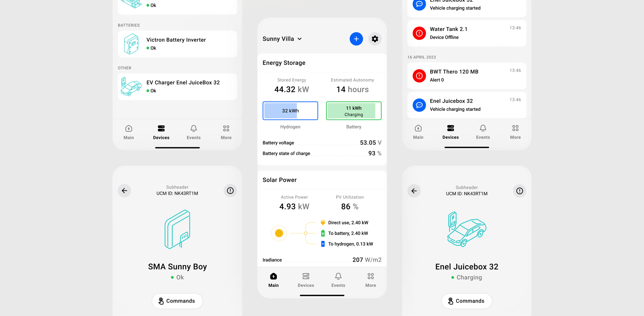Open settings via the gear icon
644x316 pixels.
pos(375,39)
